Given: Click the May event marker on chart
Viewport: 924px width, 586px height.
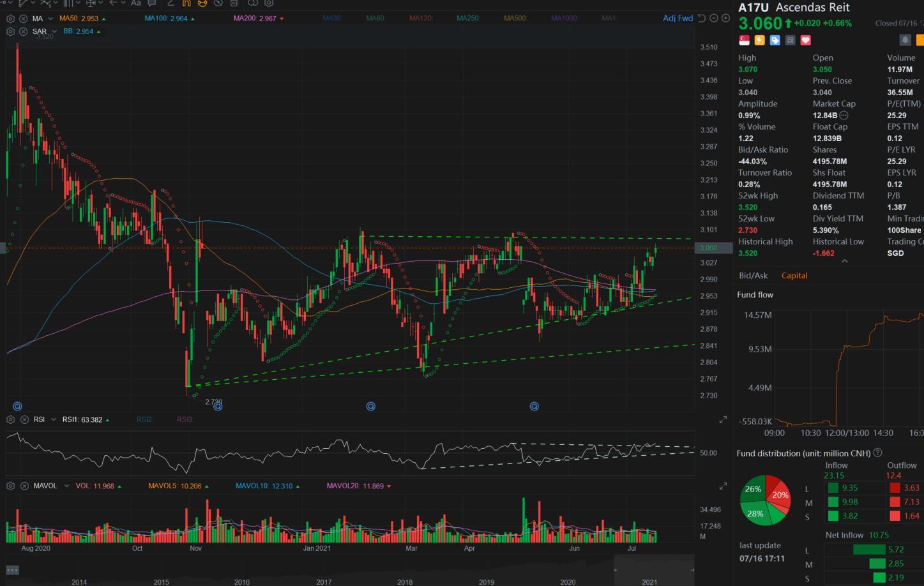Looking at the screenshot, I should pyautogui.click(x=534, y=406).
